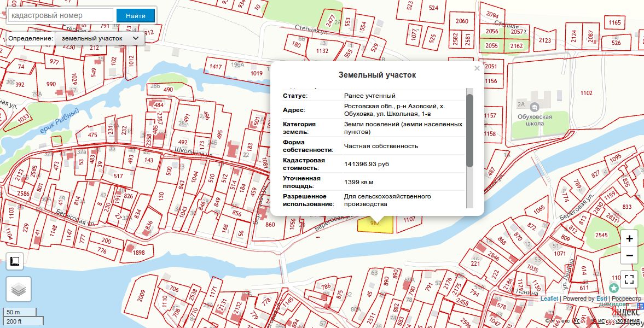Click the teal star marker near Демидова

tap(614, 288)
